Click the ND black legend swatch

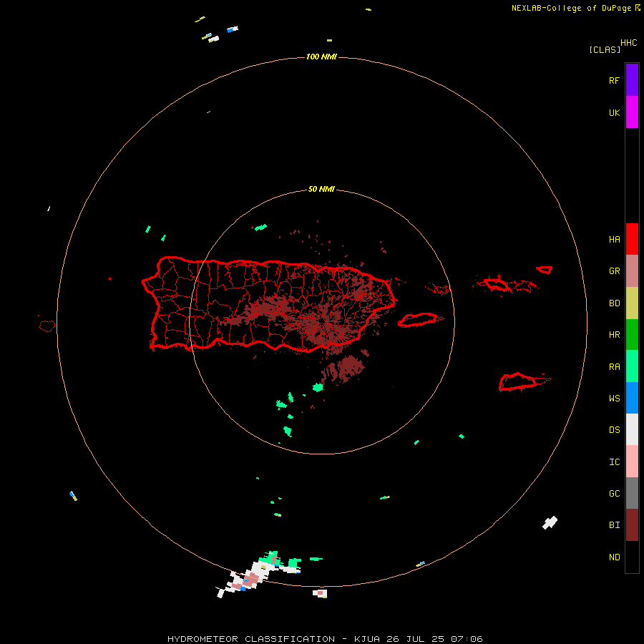tap(632, 557)
